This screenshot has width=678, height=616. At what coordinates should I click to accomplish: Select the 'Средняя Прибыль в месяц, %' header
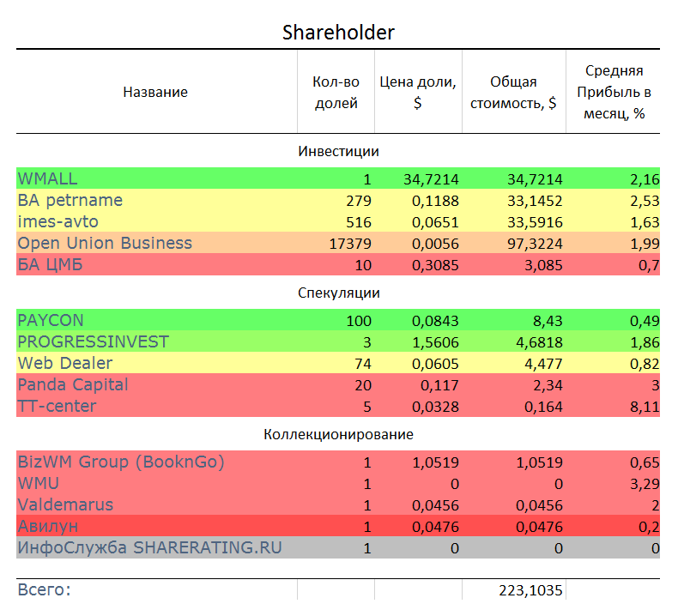614,92
